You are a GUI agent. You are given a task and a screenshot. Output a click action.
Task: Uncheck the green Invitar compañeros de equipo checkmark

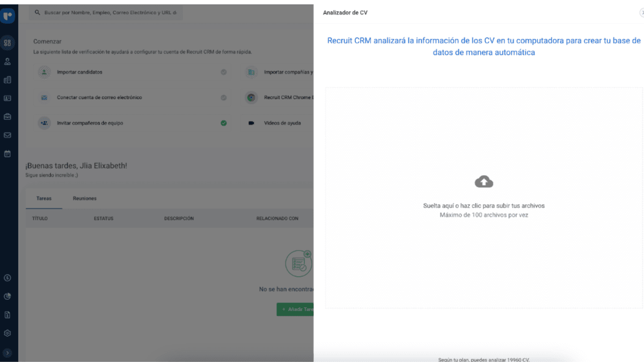[224, 123]
